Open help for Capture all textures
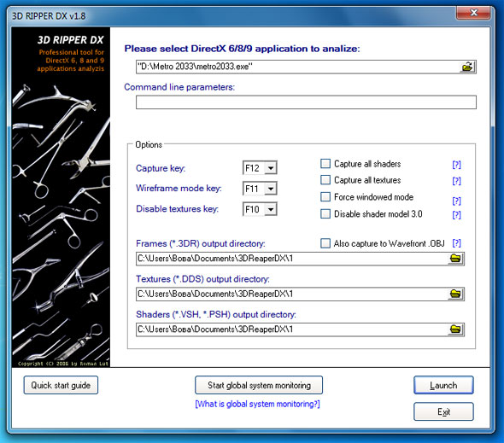Viewport: 504px width, 443px height. point(456,181)
